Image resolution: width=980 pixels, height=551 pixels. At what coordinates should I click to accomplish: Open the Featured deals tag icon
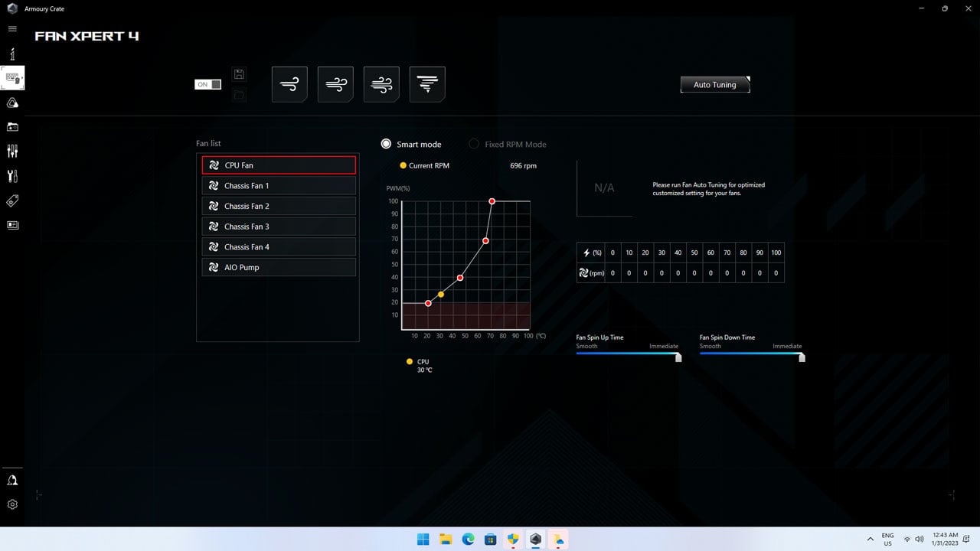tap(12, 201)
